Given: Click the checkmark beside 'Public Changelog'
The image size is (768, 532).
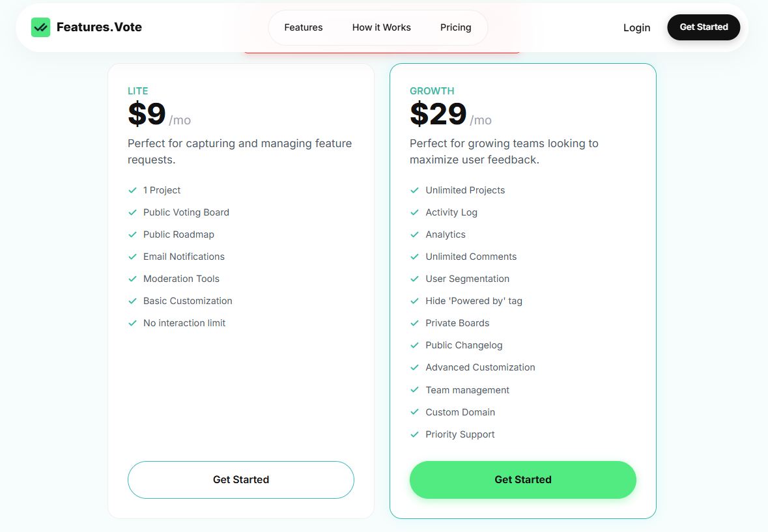Looking at the screenshot, I should click(x=414, y=345).
